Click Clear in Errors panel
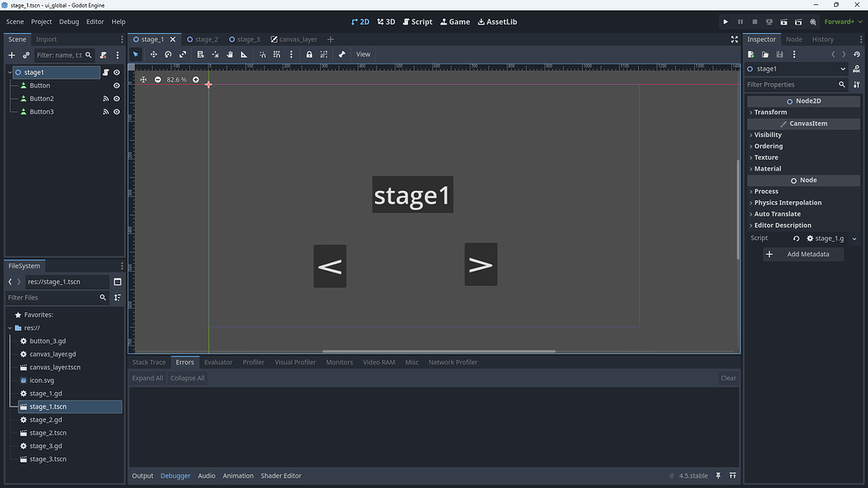The height and width of the screenshot is (488, 868). [x=728, y=379]
